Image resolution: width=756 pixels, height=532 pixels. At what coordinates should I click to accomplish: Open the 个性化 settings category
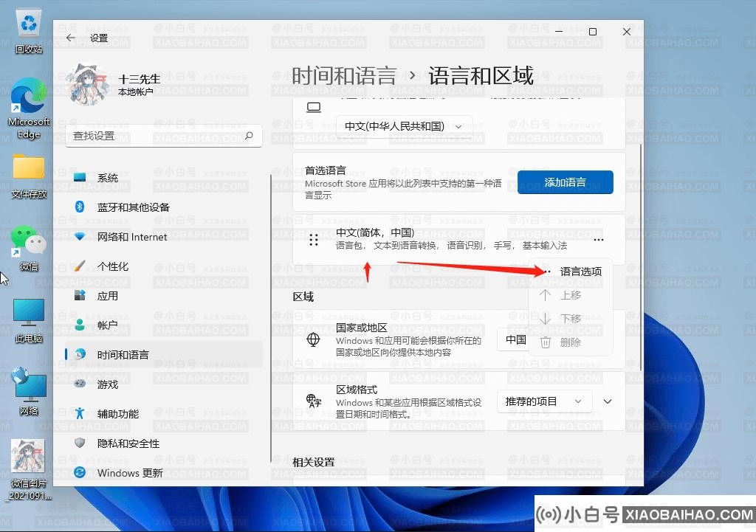coord(164,266)
